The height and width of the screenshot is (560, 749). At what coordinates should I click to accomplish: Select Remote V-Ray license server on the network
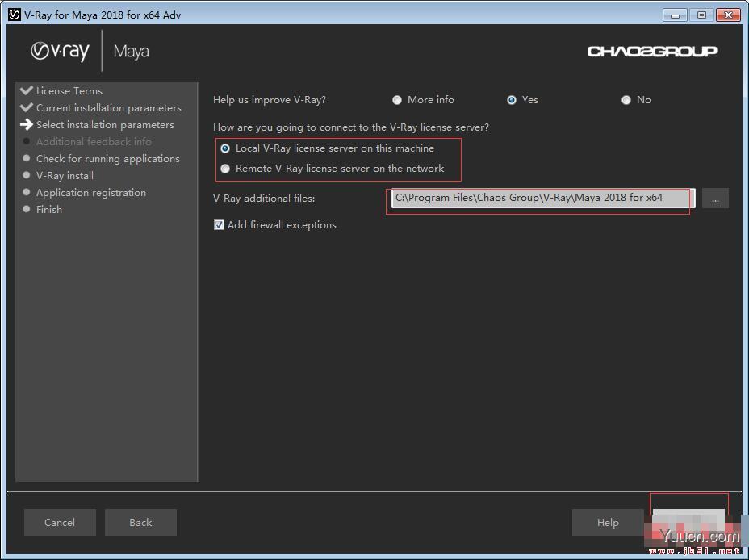pyautogui.click(x=225, y=169)
